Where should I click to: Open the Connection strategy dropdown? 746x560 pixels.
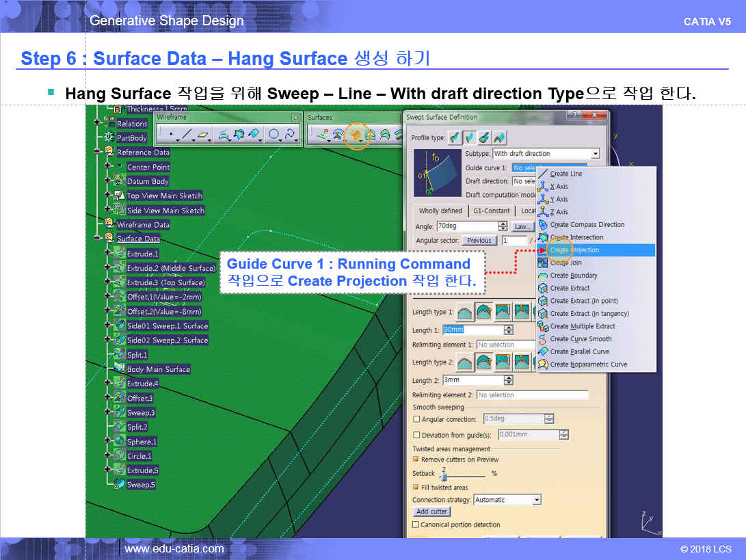[537, 500]
